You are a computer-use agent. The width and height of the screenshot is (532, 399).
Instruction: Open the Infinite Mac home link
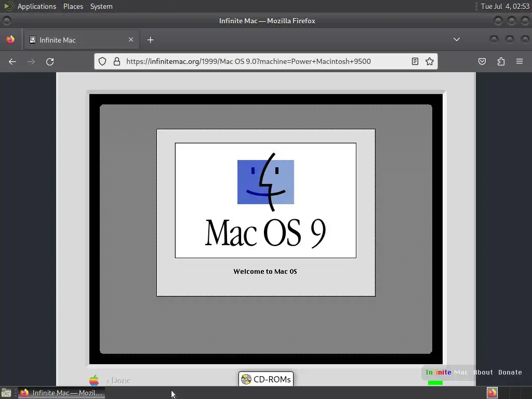(447, 372)
